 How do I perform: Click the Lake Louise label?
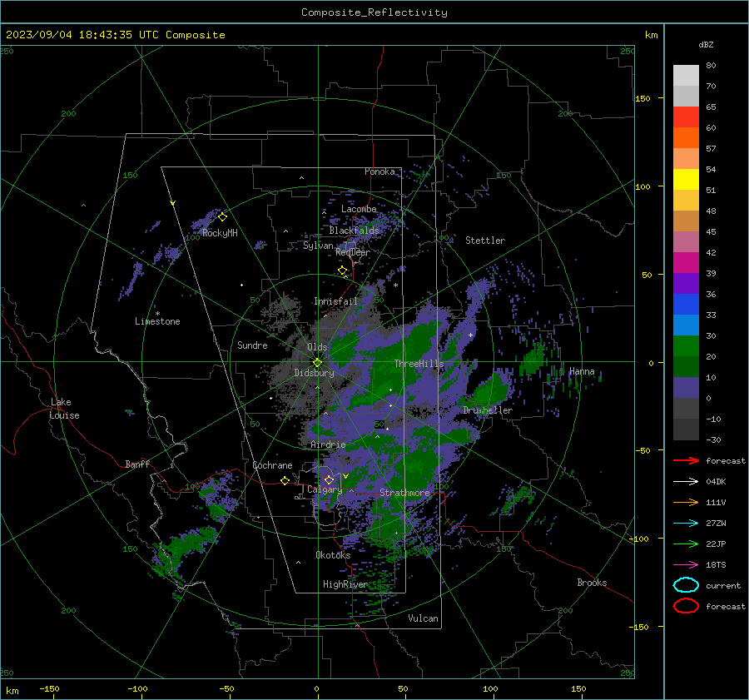tap(64, 409)
